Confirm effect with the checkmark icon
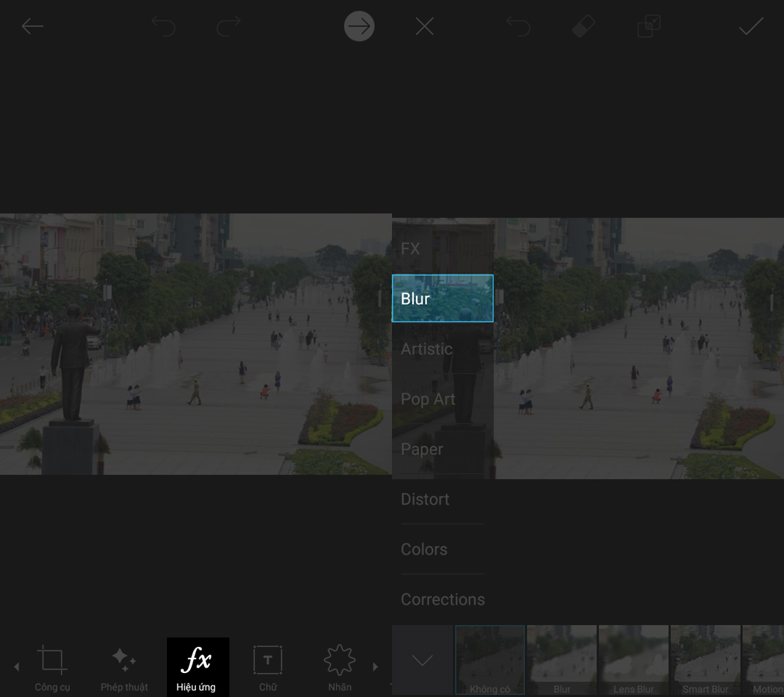 pyautogui.click(x=751, y=27)
